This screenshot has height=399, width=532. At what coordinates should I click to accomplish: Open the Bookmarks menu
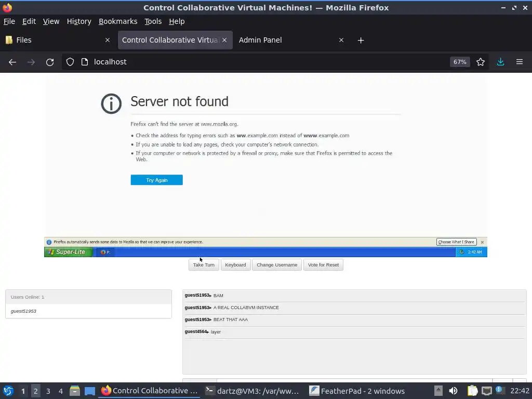tap(118, 21)
